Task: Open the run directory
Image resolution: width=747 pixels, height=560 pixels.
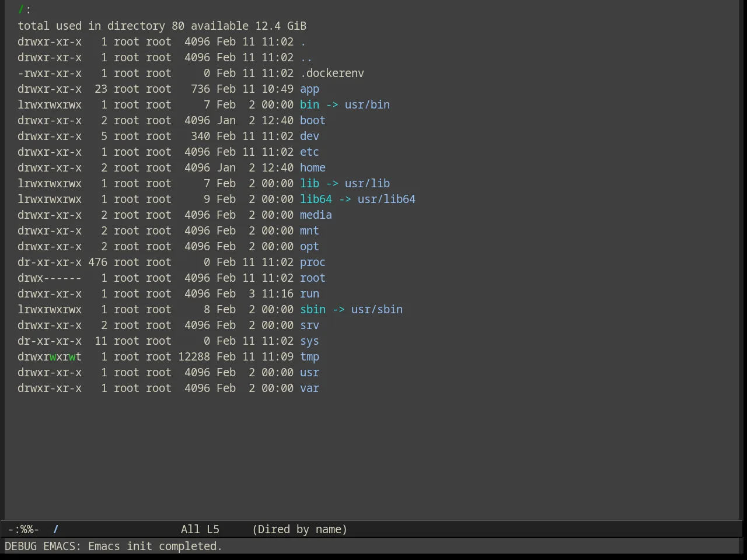Action: click(x=309, y=294)
